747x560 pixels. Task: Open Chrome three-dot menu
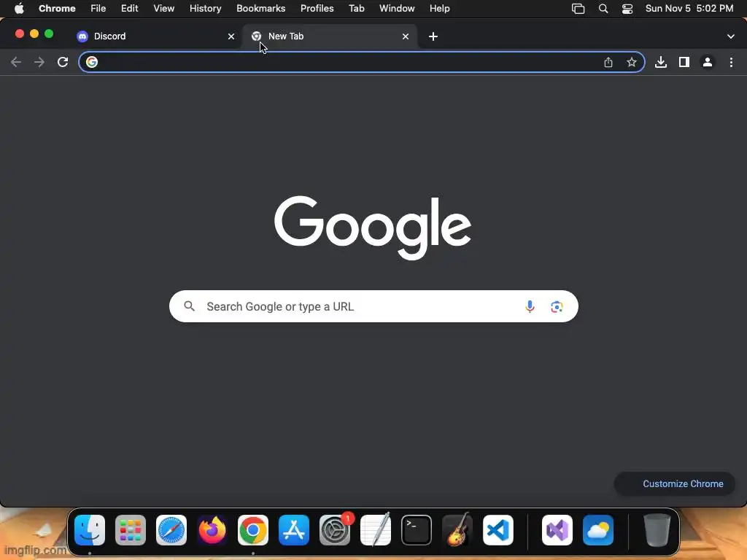(731, 62)
